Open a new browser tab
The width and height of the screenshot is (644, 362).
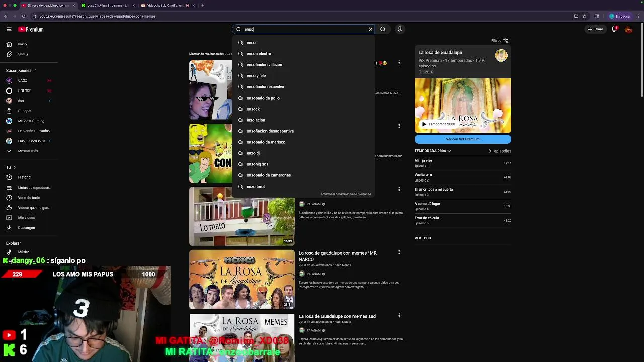(x=203, y=5)
